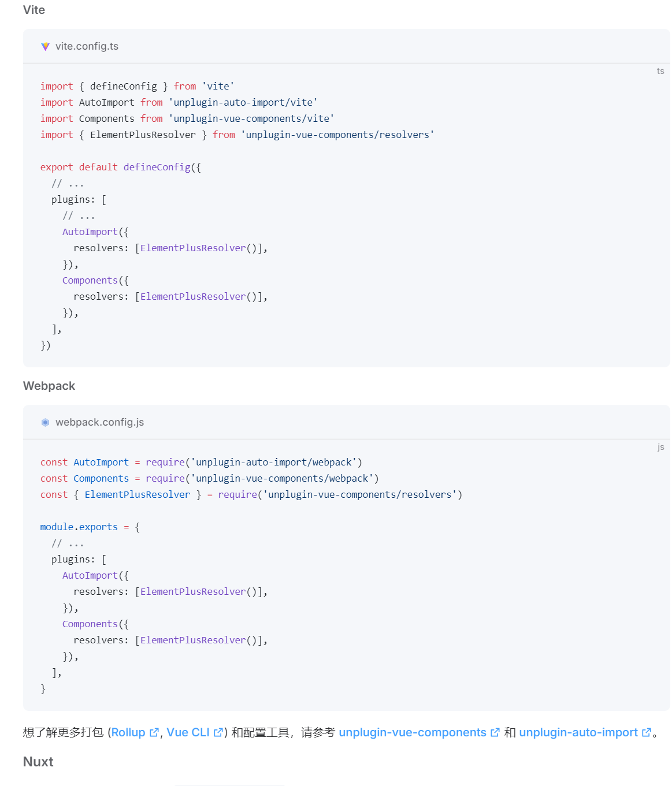This screenshot has width=672, height=786.
Task: Click the Nuxt section heading
Action: [x=38, y=762]
